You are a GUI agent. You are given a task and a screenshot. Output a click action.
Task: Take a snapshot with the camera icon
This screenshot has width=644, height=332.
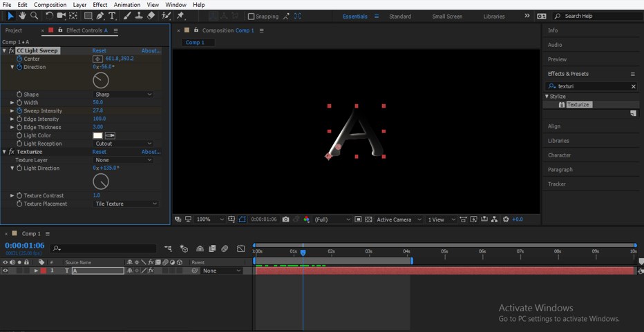click(x=285, y=219)
